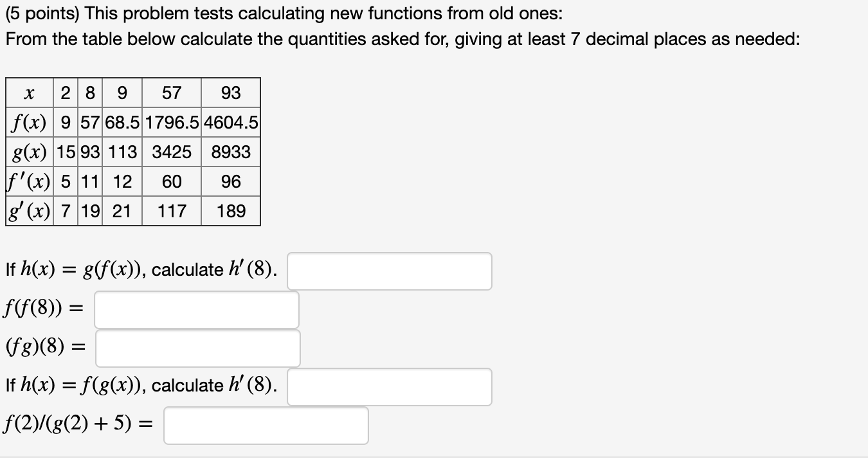Click the h'(8) answer field for f(g(x))
The width and height of the screenshot is (868, 459).
point(389,386)
